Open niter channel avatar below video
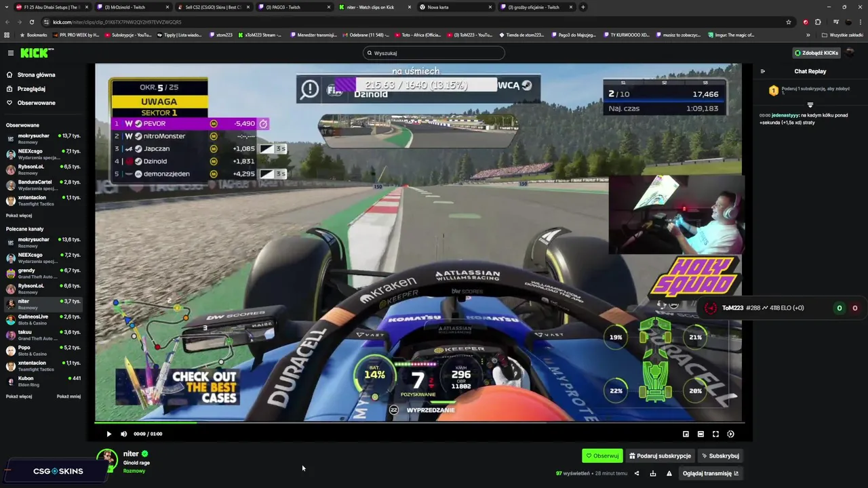Screen dimensions: 868x488 [x=106, y=460]
